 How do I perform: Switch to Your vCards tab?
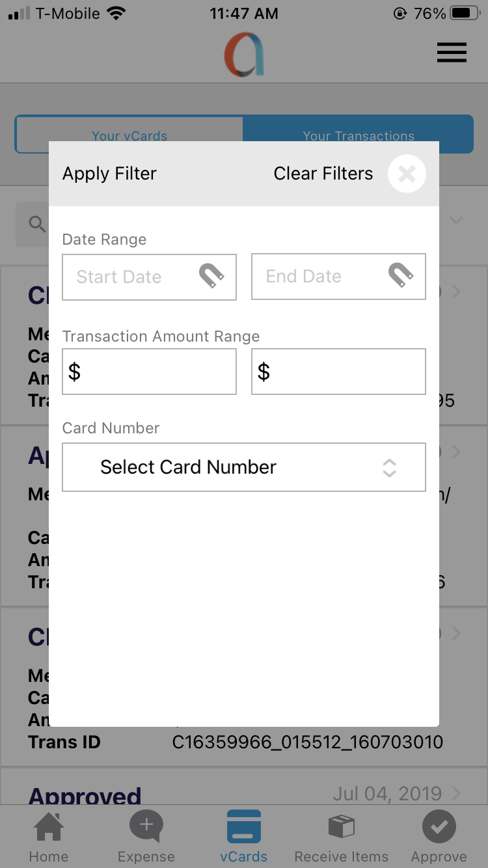(x=129, y=136)
